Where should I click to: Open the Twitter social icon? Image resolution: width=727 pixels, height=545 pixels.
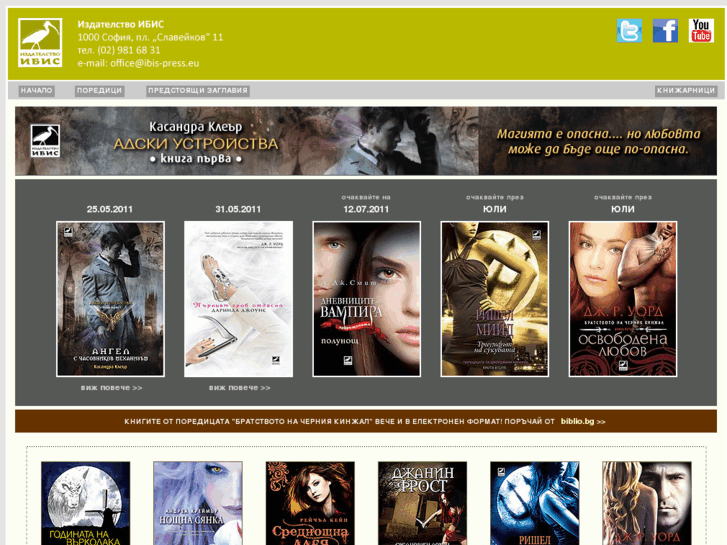(629, 31)
